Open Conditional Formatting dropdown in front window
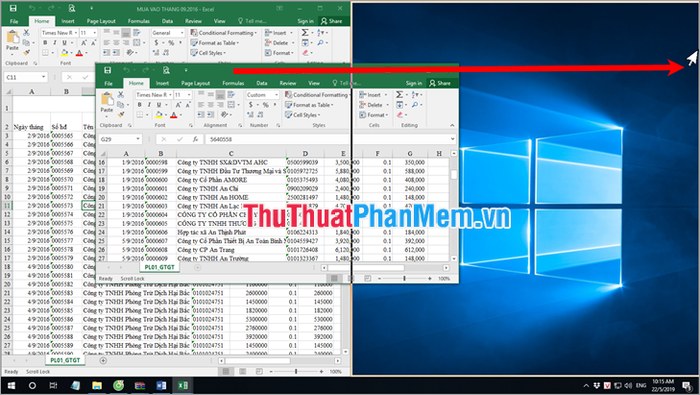Image resolution: width=700 pixels, height=395 pixels. [317, 95]
